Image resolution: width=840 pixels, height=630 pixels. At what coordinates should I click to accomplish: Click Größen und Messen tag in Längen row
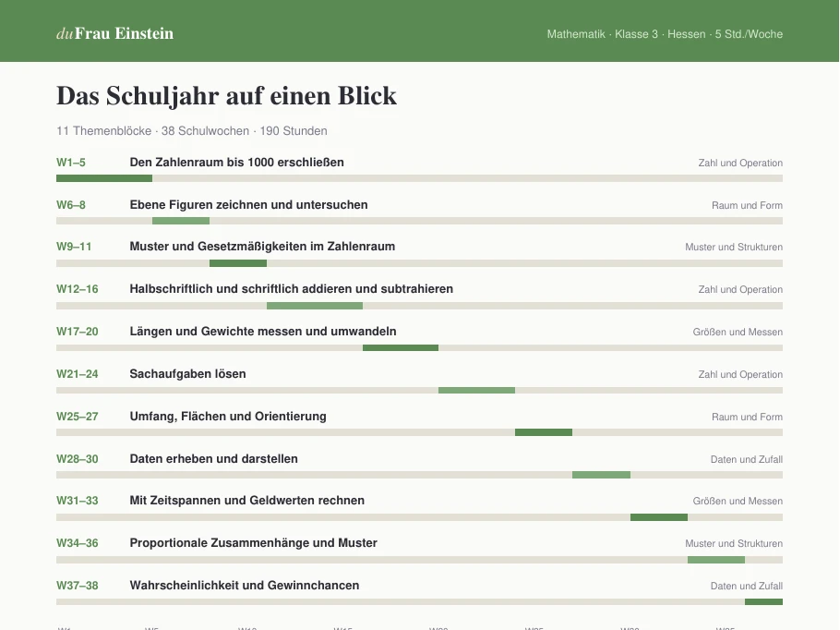[738, 332]
